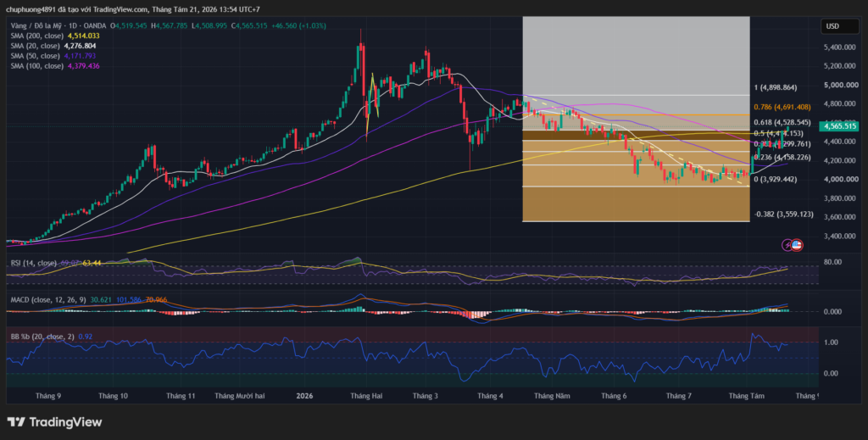The width and height of the screenshot is (868, 440).
Task: Click the 4,000.000 price axis label
Action: click(841, 180)
